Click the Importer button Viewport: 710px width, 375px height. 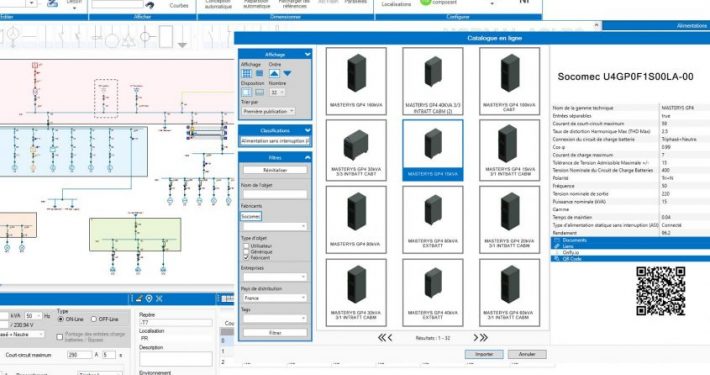[484, 354]
